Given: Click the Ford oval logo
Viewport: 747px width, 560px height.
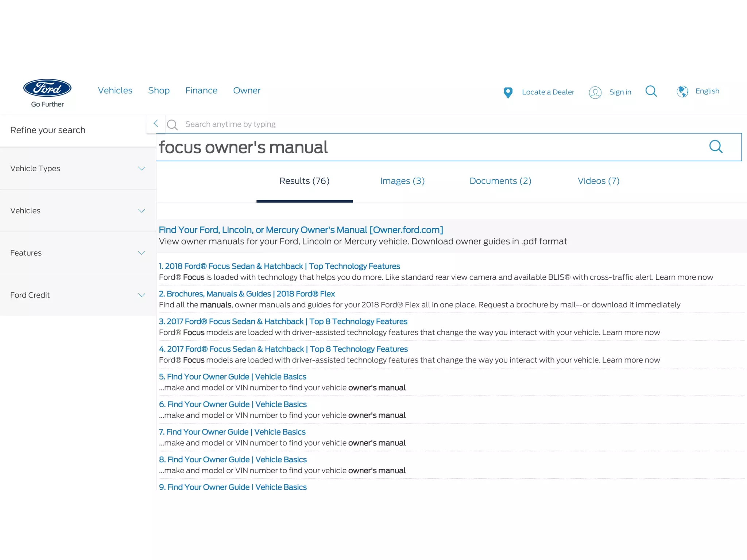Looking at the screenshot, I should pos(47,88).
